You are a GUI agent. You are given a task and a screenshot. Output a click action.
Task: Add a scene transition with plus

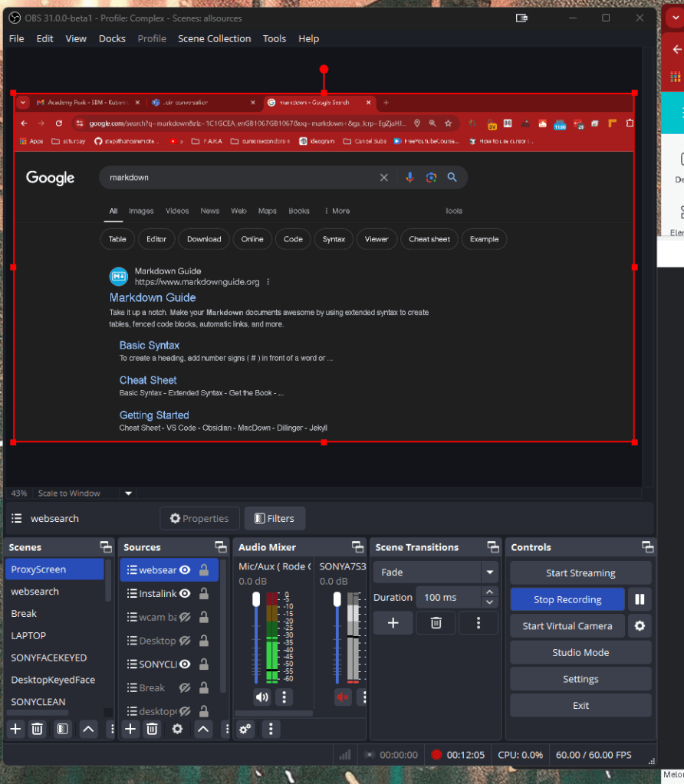pyautogui.click(x=393, y=622)
